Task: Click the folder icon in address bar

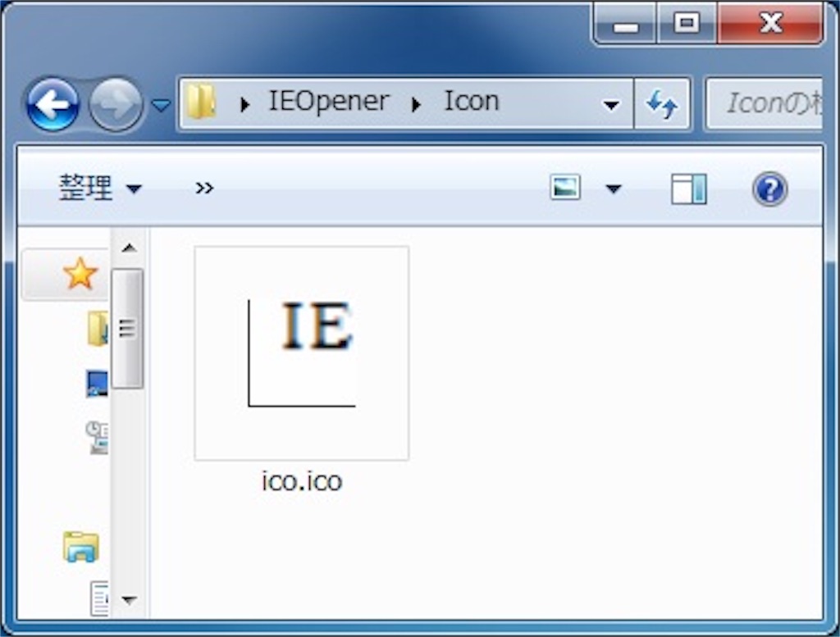Action: point(202,102)
